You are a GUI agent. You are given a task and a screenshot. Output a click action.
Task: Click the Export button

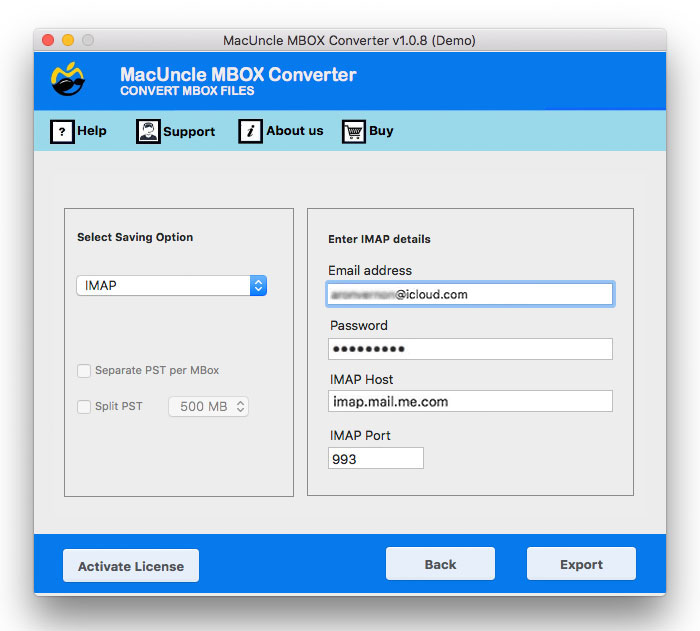pos(581,564)
